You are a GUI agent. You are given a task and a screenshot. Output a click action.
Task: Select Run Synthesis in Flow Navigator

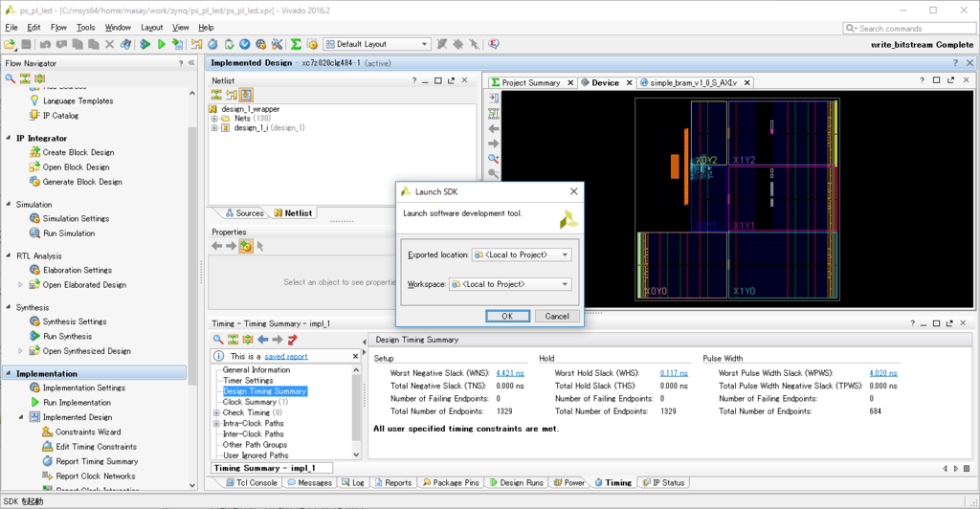click(68, 336)
